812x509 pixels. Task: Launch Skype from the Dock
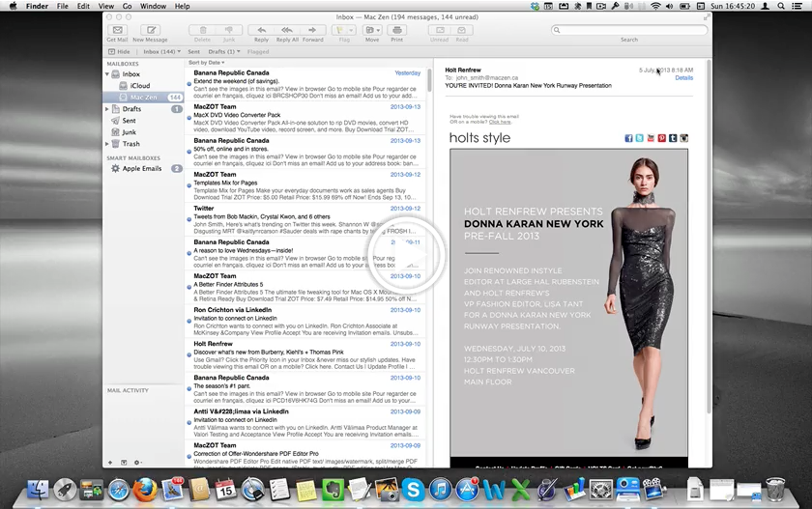click(414, 490)
